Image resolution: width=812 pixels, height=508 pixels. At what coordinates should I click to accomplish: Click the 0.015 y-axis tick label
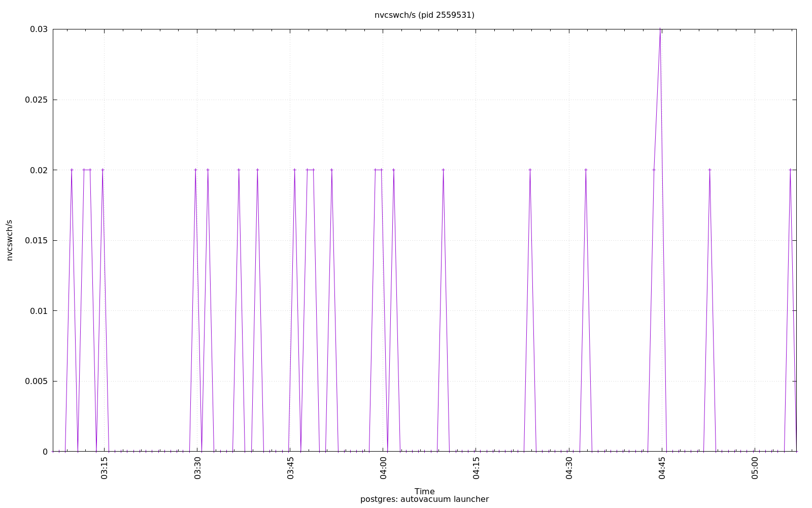[36, 240]
